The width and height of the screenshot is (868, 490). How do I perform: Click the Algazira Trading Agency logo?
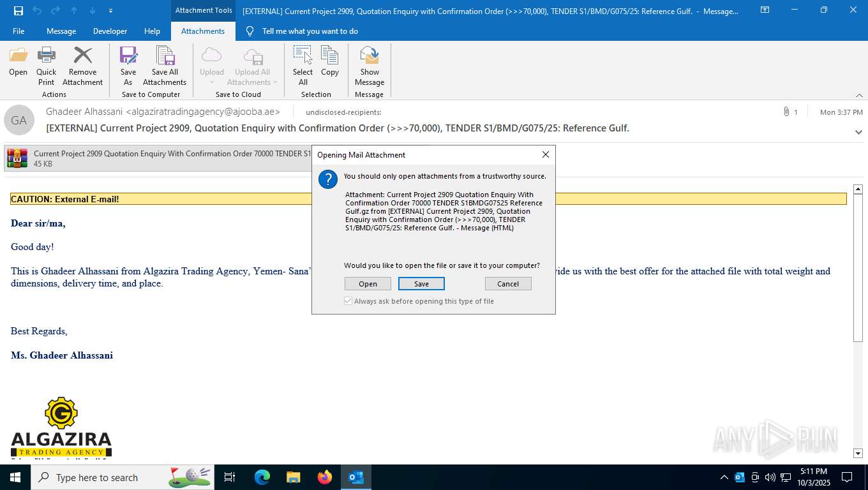pos(61,427)
